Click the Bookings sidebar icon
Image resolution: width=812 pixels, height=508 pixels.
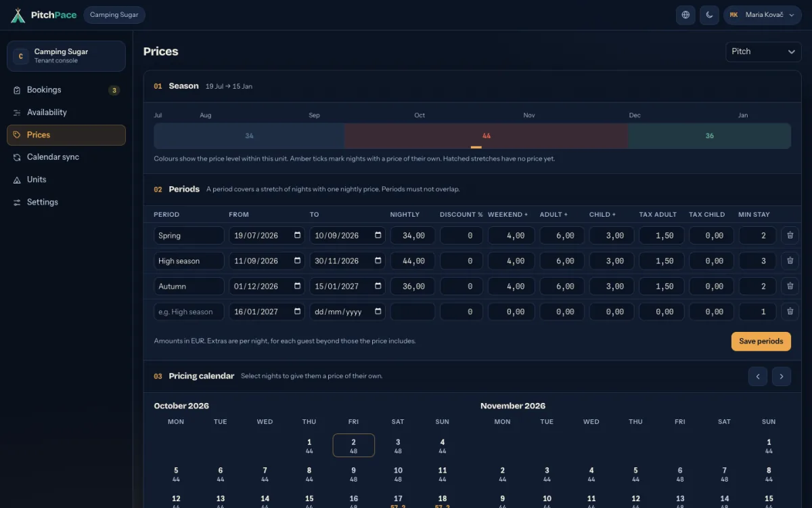pyautogui.click(x=17, y=90)
